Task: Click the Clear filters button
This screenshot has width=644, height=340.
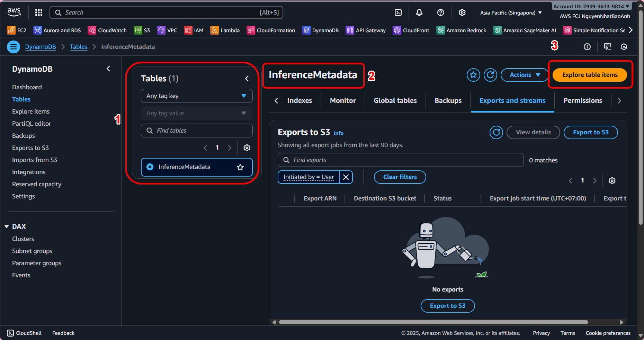Action: [x=400, y=177]
